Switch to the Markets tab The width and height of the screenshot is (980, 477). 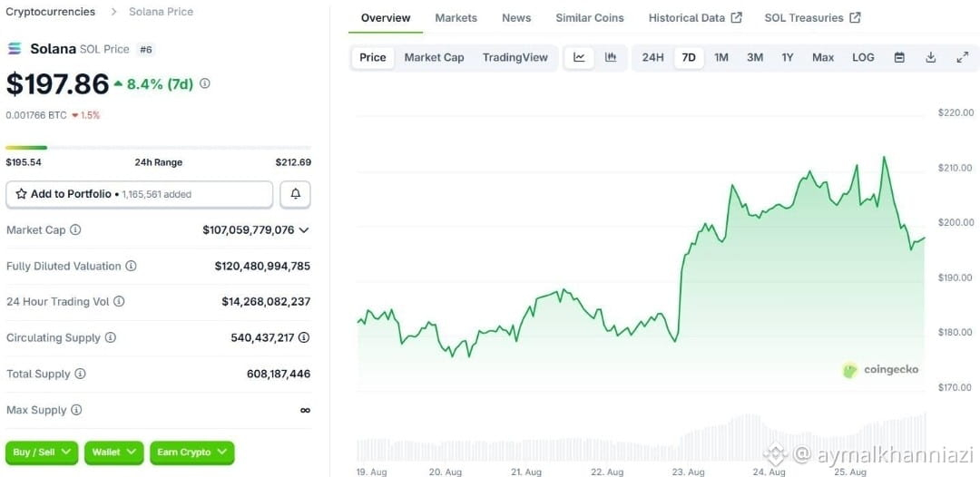(x=456, y=17)
